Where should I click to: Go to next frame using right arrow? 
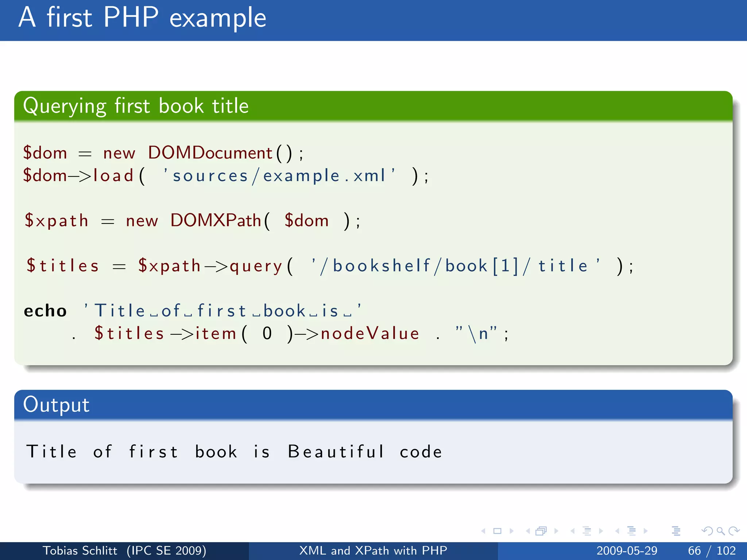coord(556,531)
